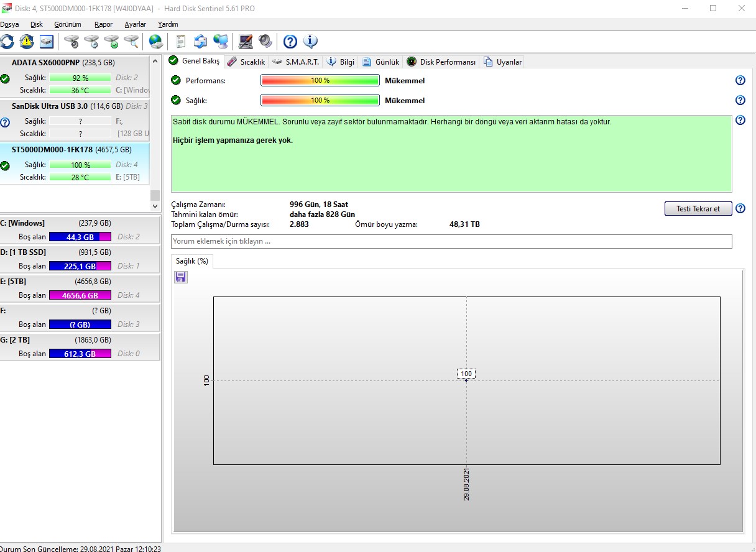Click G: free space bar 612,3 GB
Viewport: 756px width, 552px height.
coord(80,354)
